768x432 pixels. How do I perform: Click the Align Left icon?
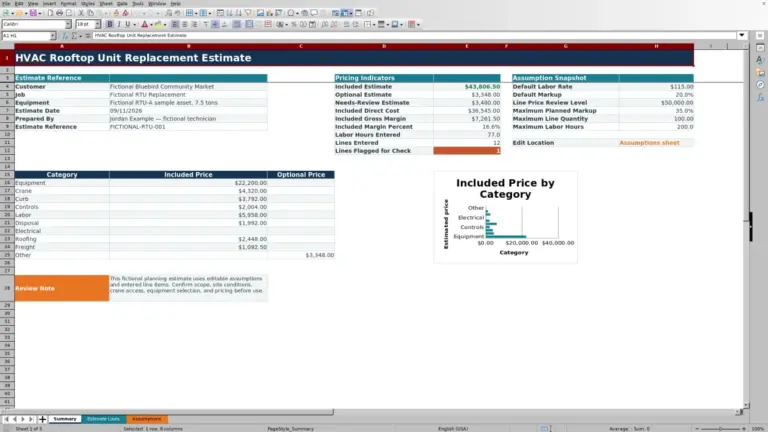[x=175, y=24]
